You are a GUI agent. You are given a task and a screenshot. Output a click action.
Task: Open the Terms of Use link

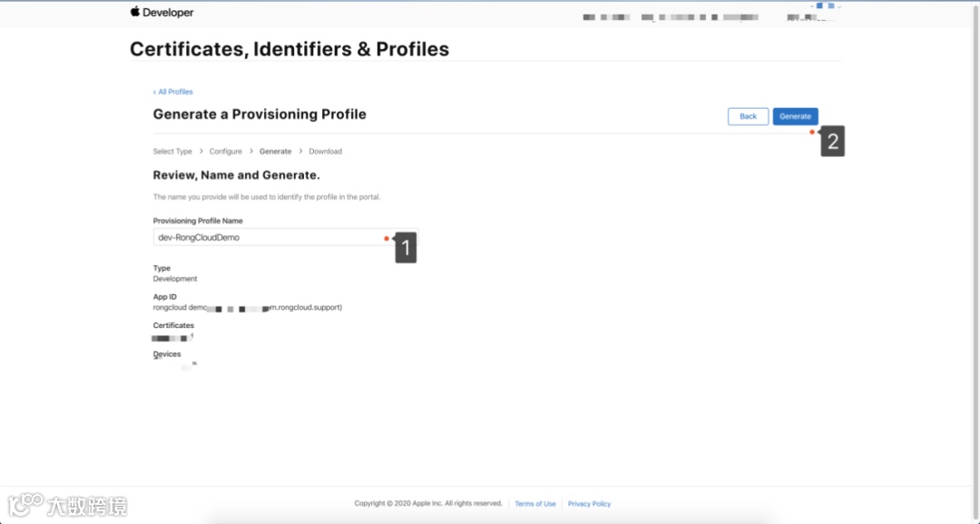tap(535, 504)
